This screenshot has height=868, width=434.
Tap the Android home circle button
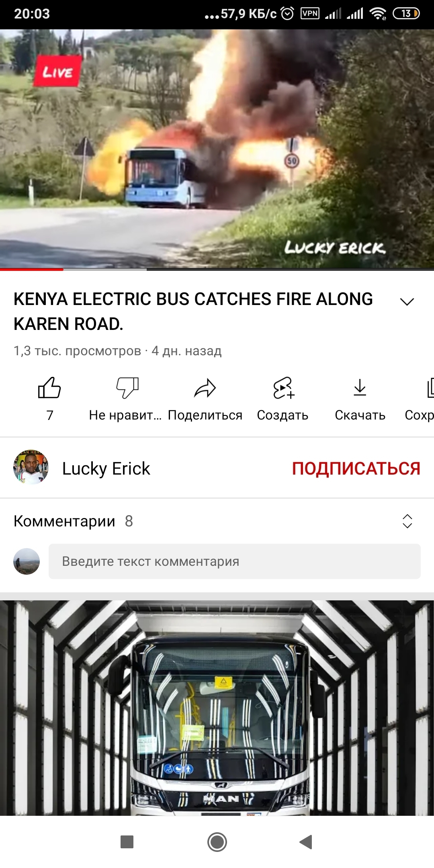217,841
